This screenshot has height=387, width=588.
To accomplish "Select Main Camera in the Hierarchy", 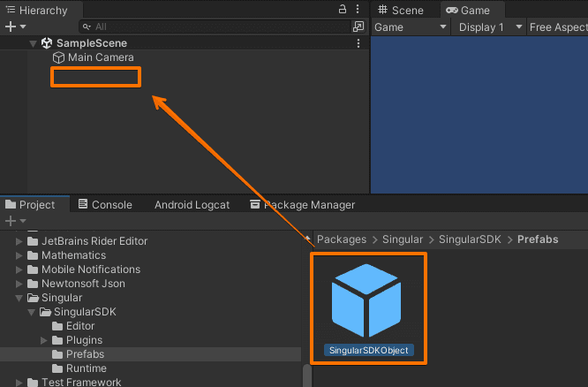I will pyautogui.click(x=101, y=57).
